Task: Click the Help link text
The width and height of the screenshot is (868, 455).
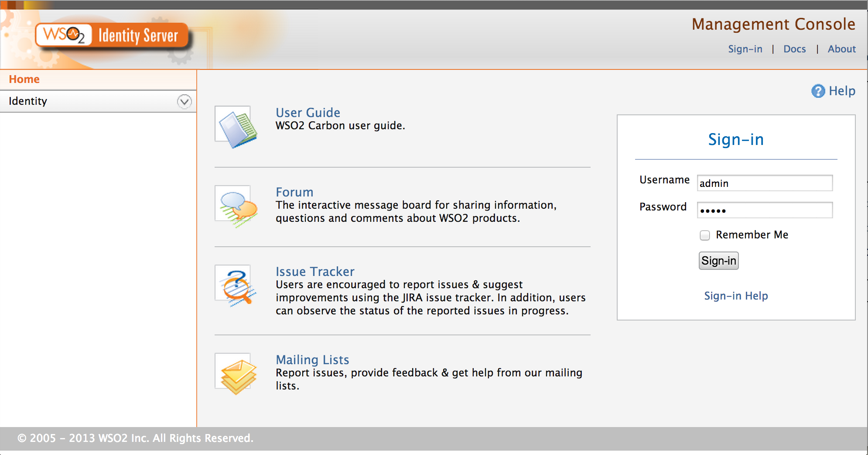Action: click(x=842, y=91)
